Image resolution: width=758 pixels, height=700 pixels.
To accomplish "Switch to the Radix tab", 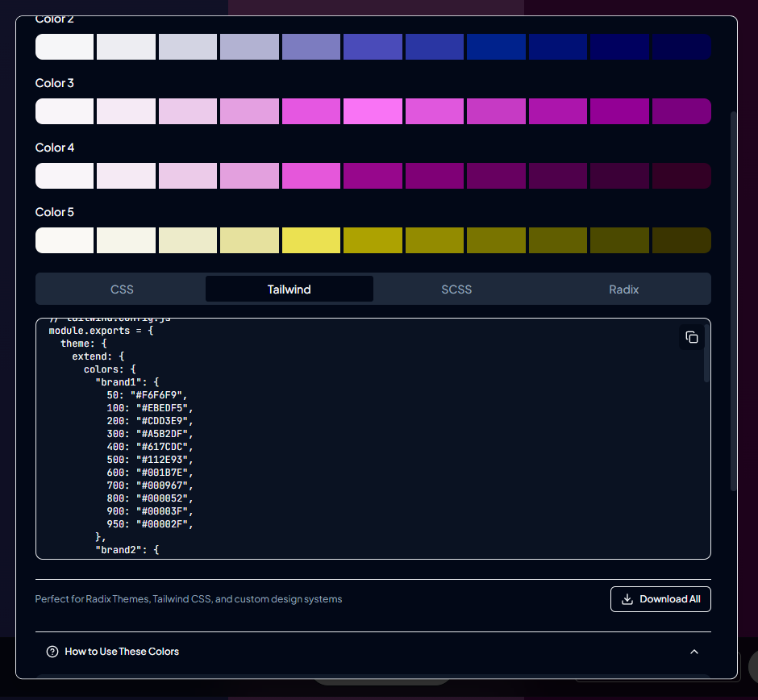I will (x=624, y=289).
